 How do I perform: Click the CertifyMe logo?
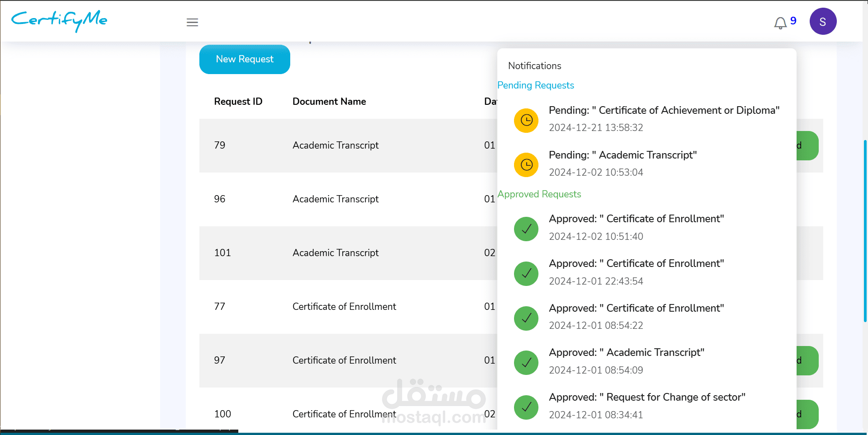point(59,20)
